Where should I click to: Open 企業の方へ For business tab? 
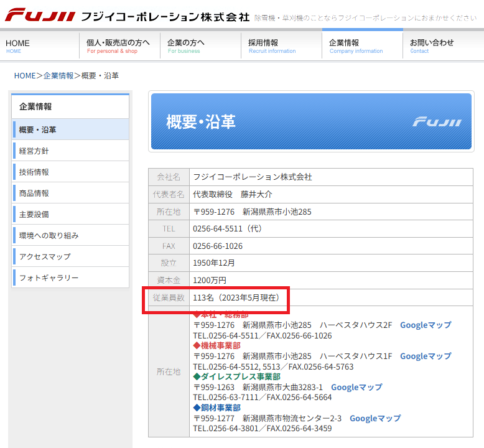(x=201, y=45)
